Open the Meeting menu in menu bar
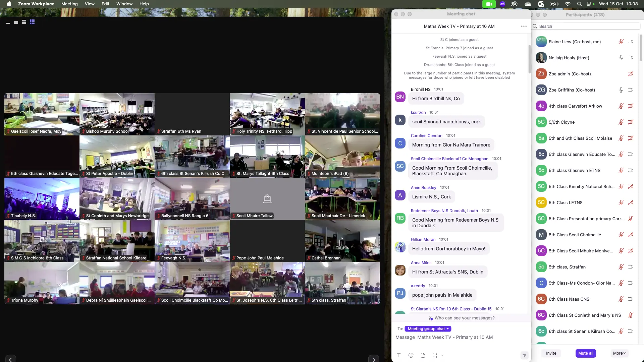The width and height of the screenshot is (644, 362). coord(69,4)
